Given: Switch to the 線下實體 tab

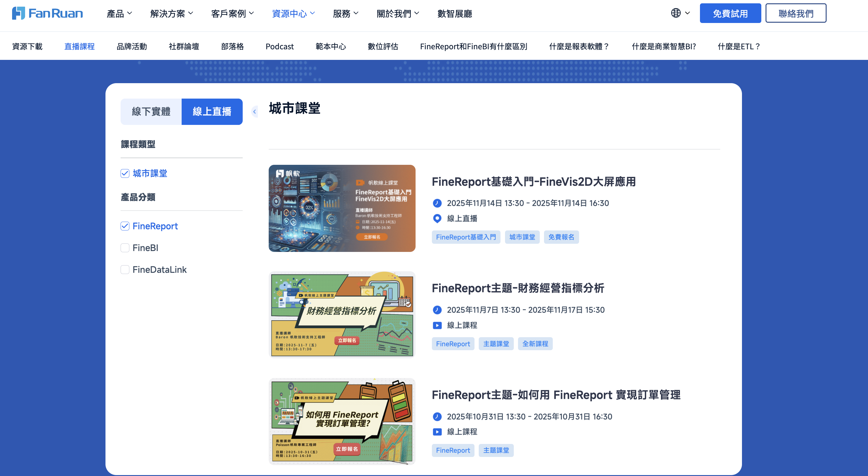Looking at the screenshot, I should [x=151, y=112].
